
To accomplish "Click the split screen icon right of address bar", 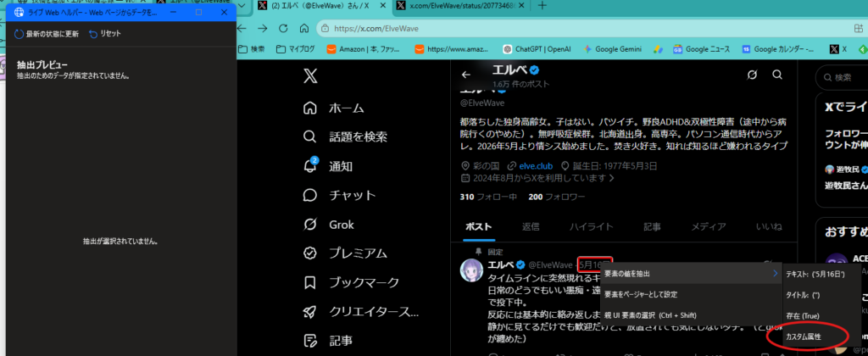I will click(859, 28).
